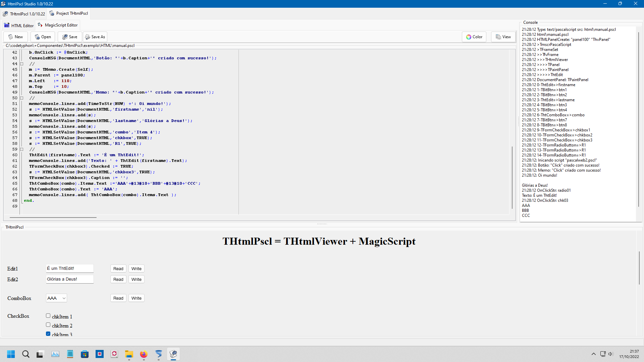The image size is (644, 362).
Task: Collapse code fold marker at line 50
Action: (x=22, y=98)
